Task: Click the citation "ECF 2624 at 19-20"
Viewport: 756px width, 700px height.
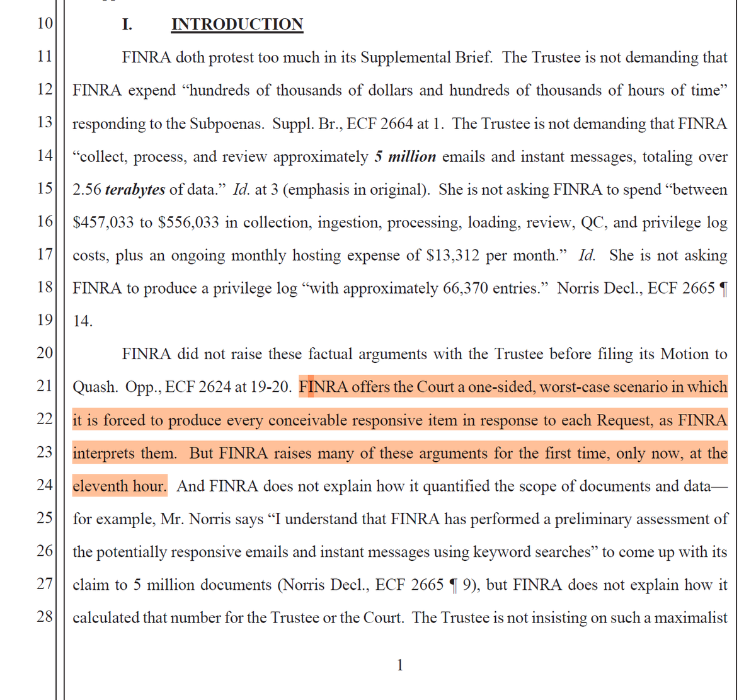Action: pyautogui.click(x=228, y=387)
